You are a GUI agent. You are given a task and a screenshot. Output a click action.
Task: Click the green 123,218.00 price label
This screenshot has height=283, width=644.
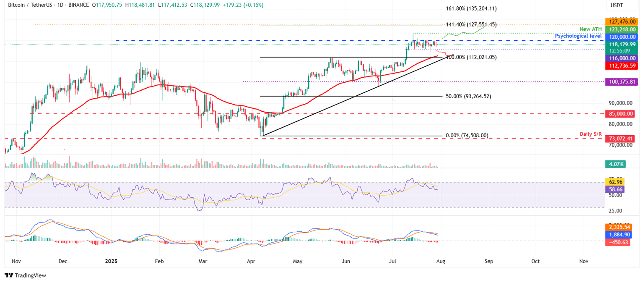tap(622, 29)
